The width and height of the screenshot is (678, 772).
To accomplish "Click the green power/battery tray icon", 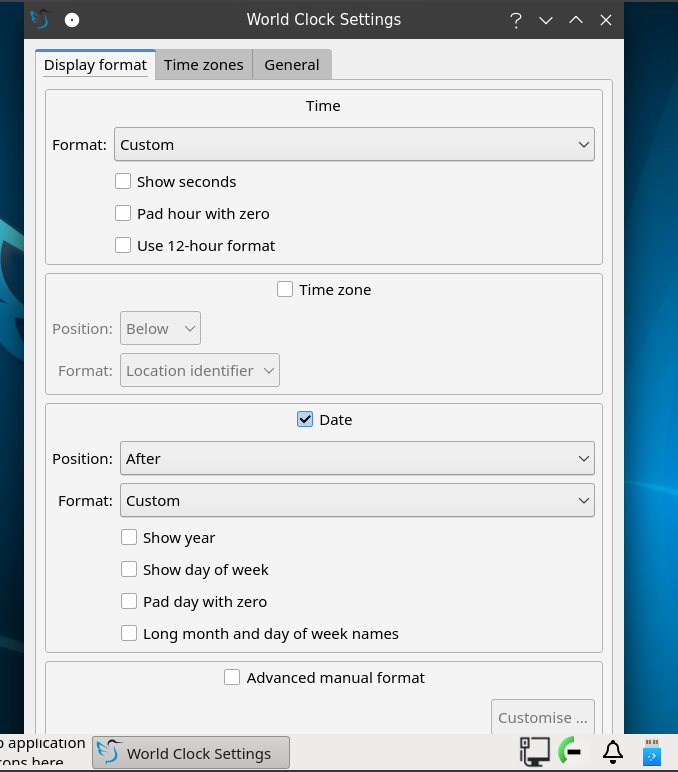I will coord(571,752).
